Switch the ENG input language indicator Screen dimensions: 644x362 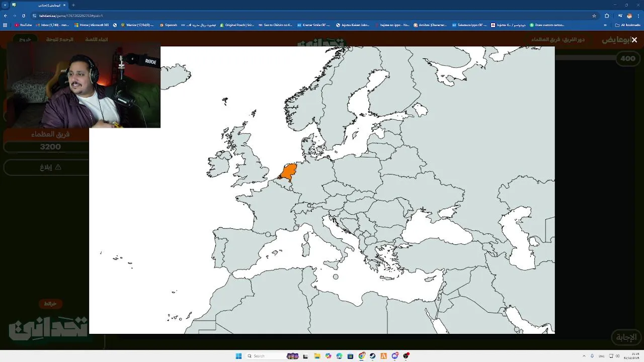click(x=601, y=356)
